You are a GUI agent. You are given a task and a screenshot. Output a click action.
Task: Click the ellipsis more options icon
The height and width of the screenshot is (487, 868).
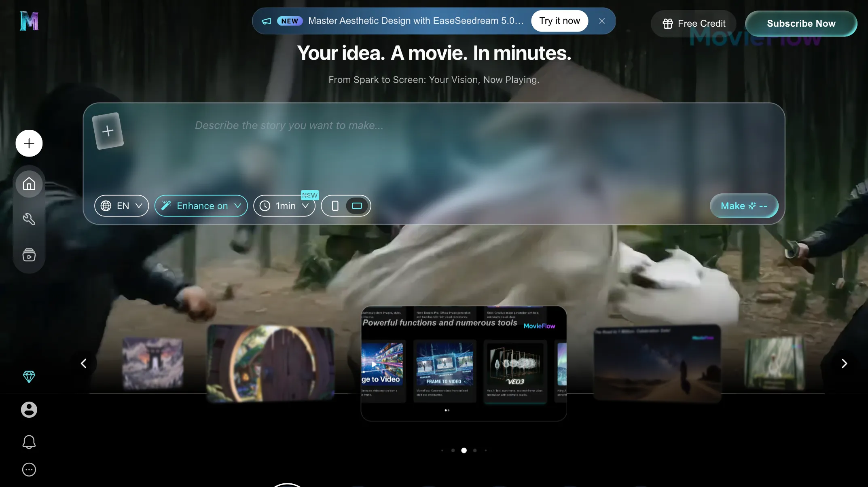(29, 469)
